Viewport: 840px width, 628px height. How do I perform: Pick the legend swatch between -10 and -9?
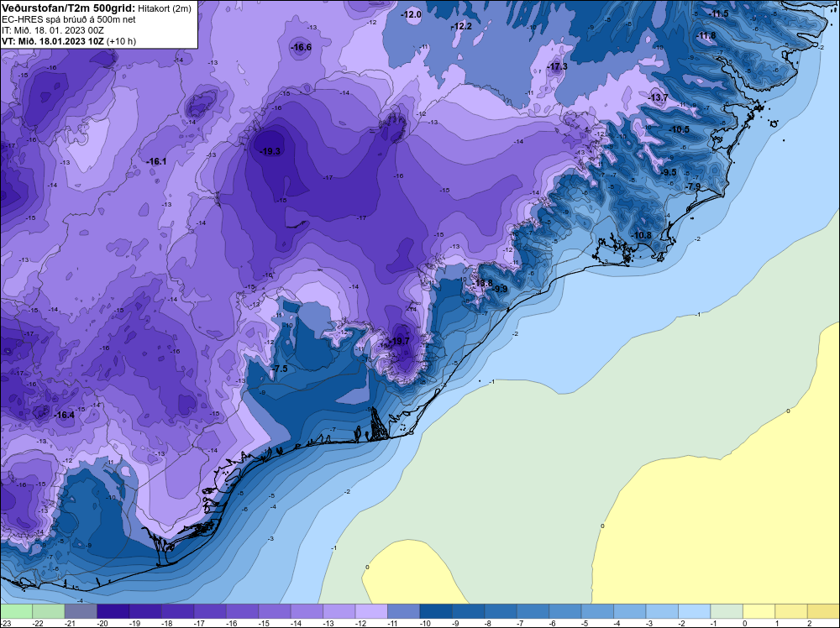click(436, 611)
